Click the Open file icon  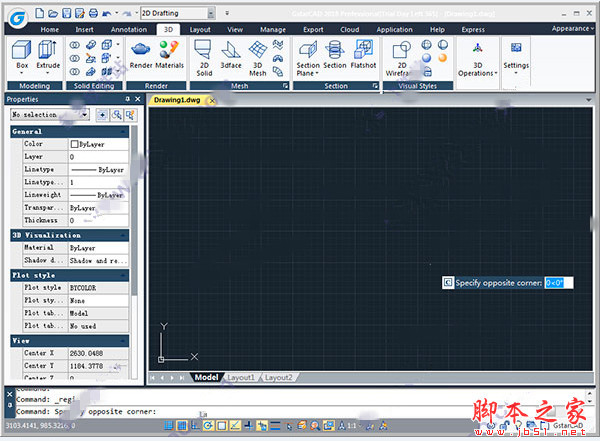(53, 13)
